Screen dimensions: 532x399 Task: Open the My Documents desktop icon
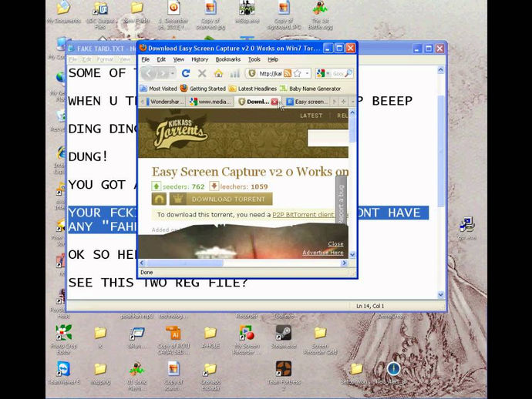click(63, 12)
